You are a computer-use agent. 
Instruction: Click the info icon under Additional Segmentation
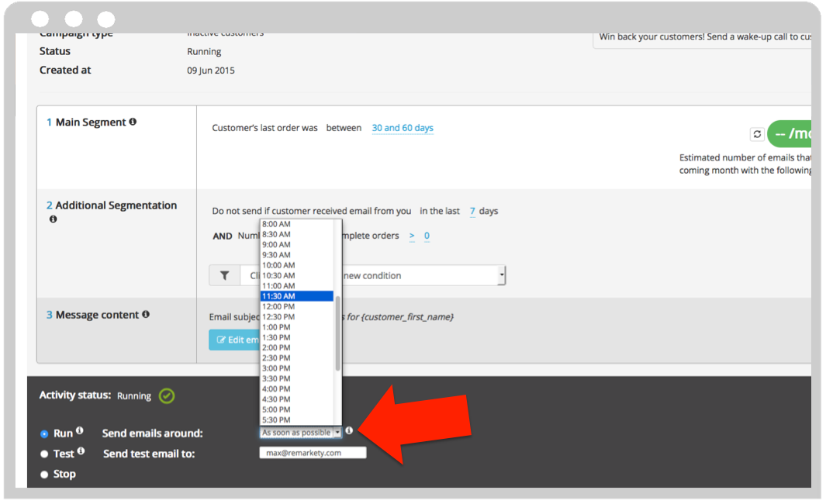(x=53, y=219)
